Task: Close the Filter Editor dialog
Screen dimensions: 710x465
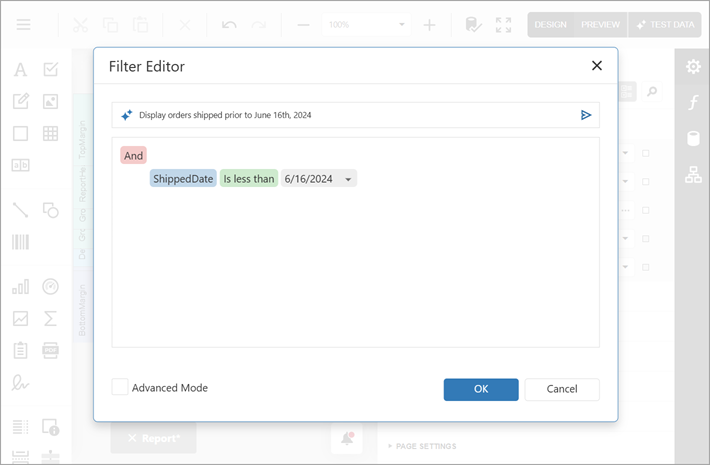Action: [597, 66]
